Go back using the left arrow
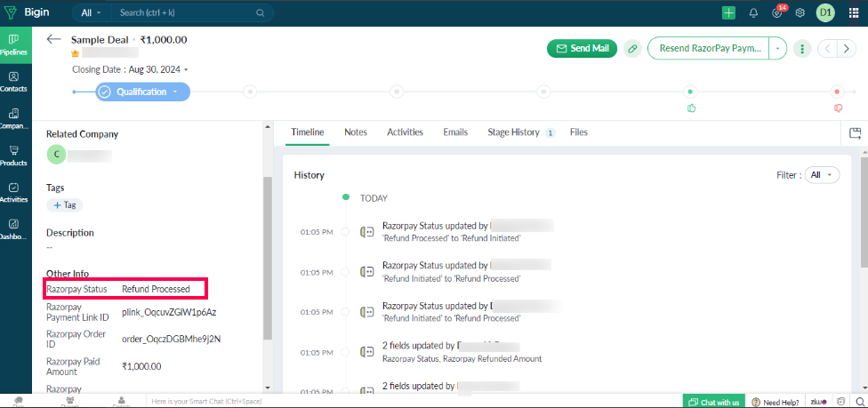 point(53,39)
